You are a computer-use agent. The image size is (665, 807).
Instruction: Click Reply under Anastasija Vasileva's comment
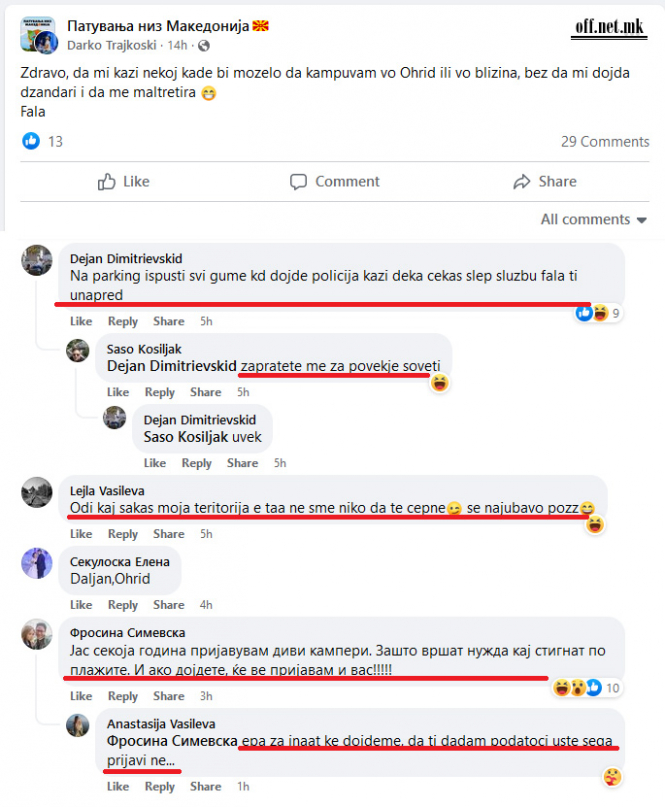[160, 786]
